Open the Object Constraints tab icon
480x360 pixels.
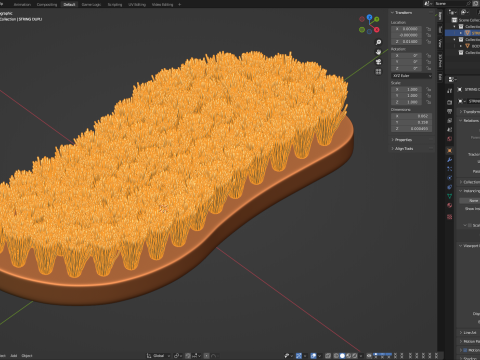[x=450, y=187]
